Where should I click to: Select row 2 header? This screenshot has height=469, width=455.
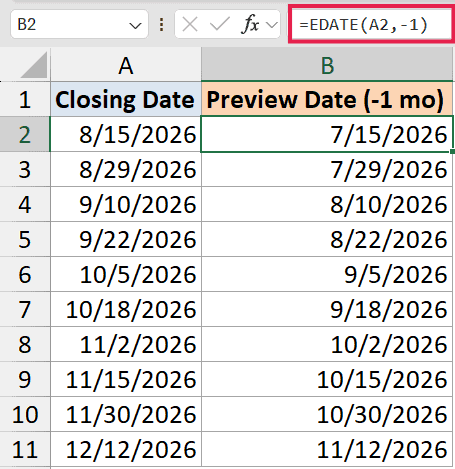25,134
